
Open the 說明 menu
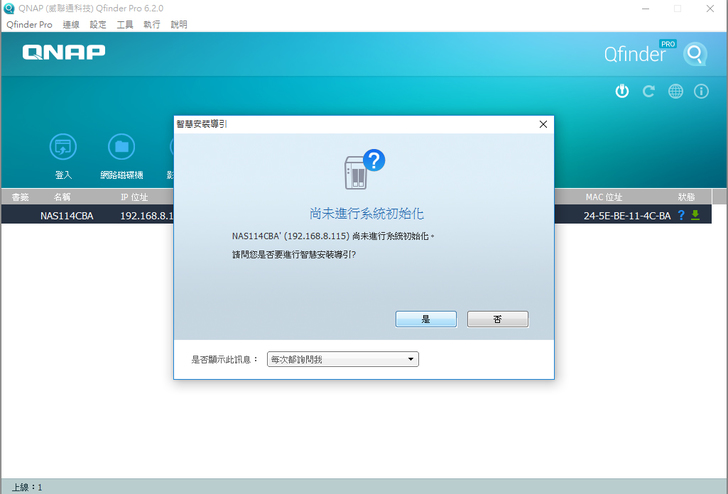pos(179,24)
